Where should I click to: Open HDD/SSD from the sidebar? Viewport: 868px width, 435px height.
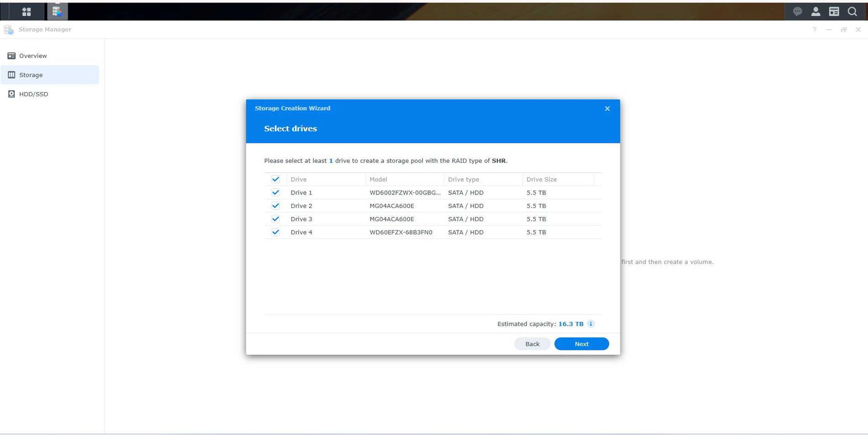click(x=32, y=94)
